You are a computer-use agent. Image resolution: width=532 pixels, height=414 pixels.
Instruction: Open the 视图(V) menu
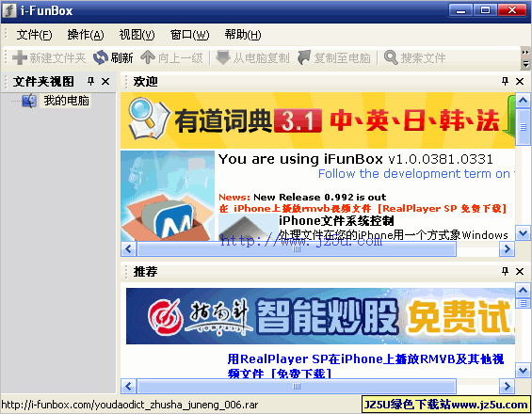137,35
